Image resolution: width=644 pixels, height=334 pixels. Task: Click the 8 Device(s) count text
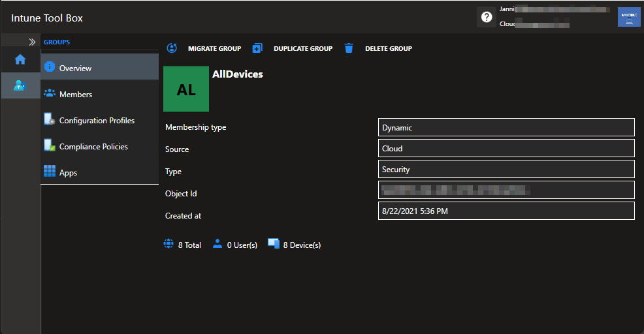(x=302, y=245)
